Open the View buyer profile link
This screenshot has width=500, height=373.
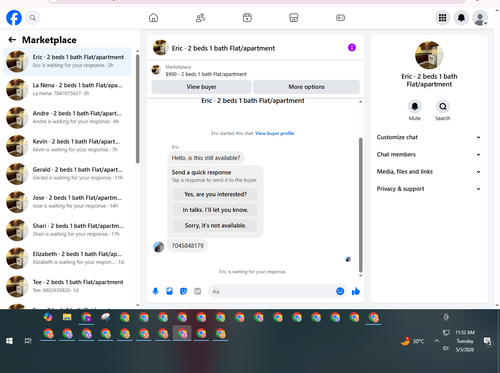pyautogui.click(x=274, y=133)
